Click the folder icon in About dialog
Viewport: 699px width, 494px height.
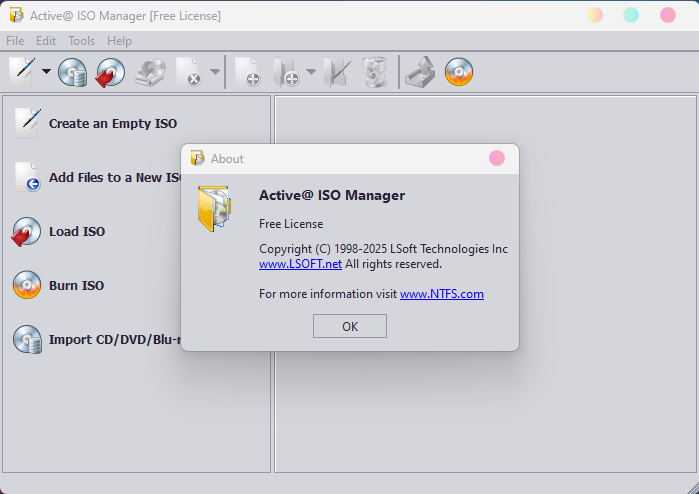click(x=214, y=209)
